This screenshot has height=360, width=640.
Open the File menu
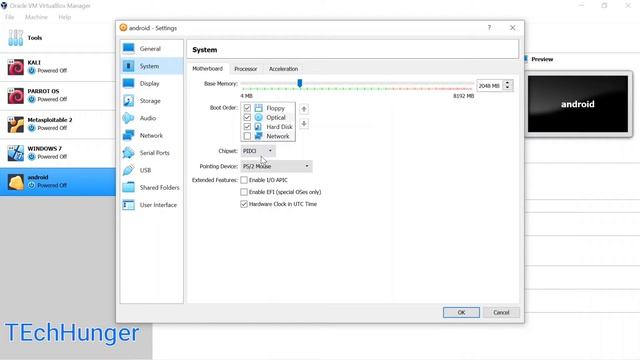pyautogui.click(x=9, y=17)
